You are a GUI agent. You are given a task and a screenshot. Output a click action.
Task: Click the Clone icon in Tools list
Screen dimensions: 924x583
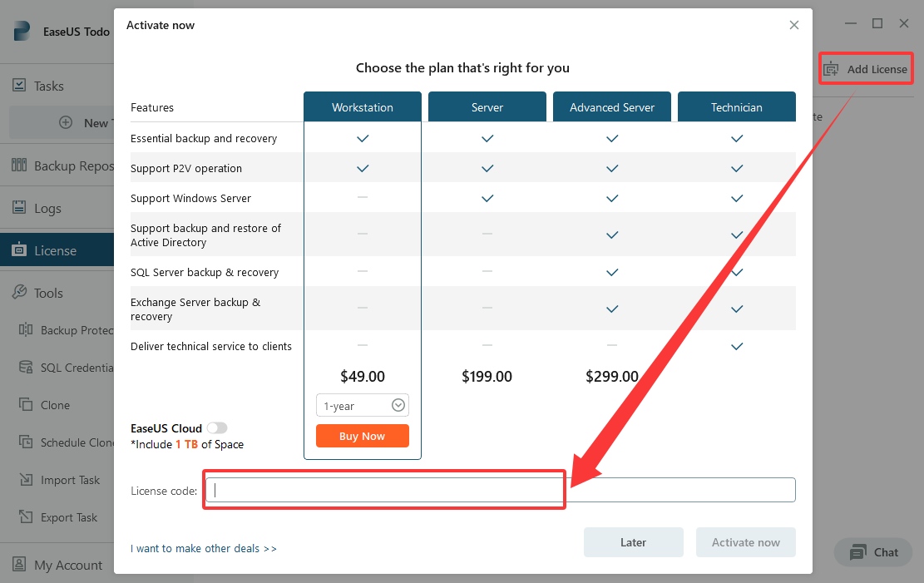25,404
